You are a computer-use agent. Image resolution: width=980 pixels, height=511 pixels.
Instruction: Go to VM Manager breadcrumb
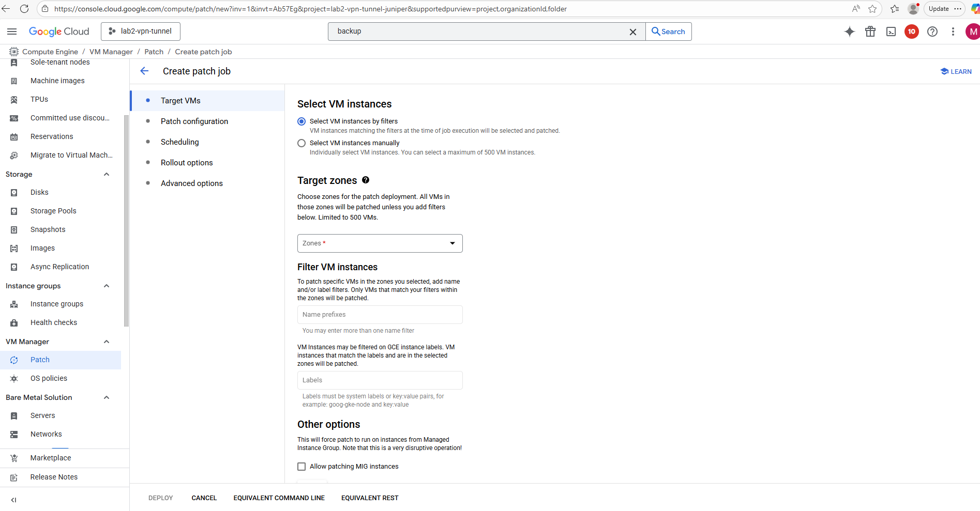(x=111, y=52)
